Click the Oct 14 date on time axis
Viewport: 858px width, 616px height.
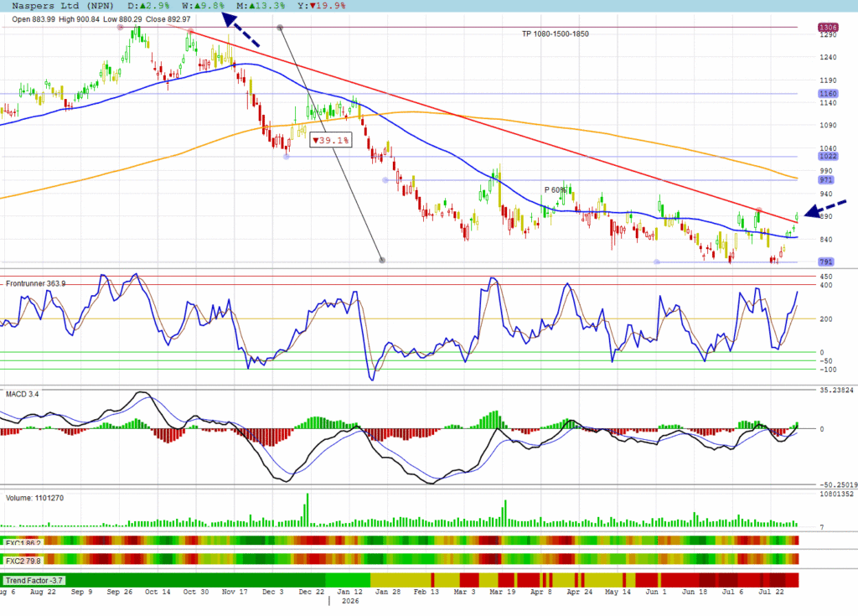(x=158, y=592)
